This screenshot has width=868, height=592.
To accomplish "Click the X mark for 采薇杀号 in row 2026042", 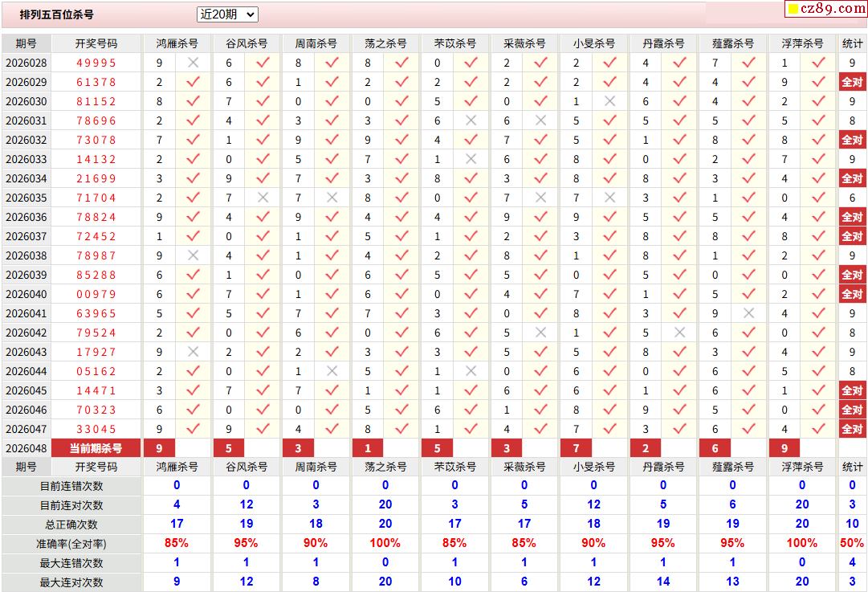I will coord(540,333).
